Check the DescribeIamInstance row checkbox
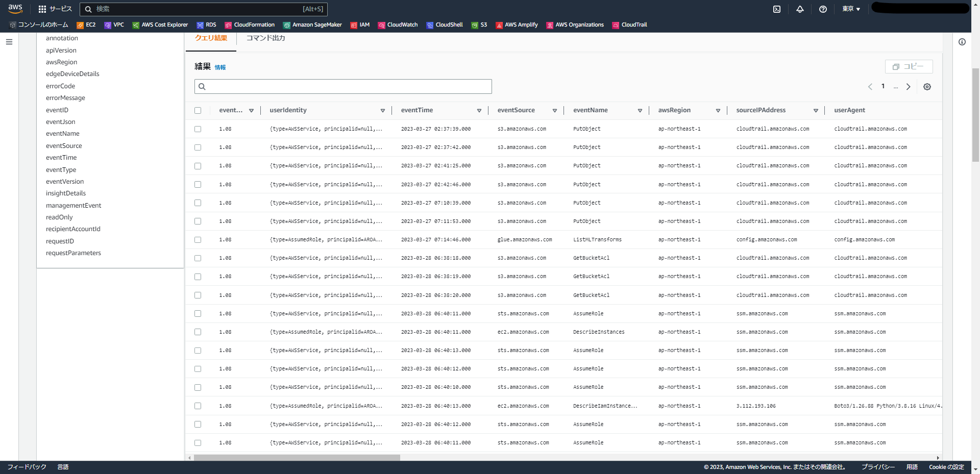 (198, 406)
